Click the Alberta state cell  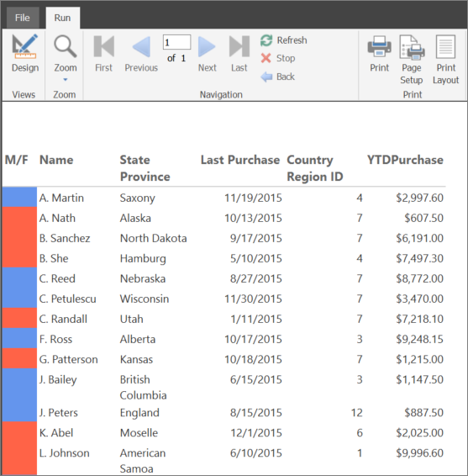tap(138, 339)
